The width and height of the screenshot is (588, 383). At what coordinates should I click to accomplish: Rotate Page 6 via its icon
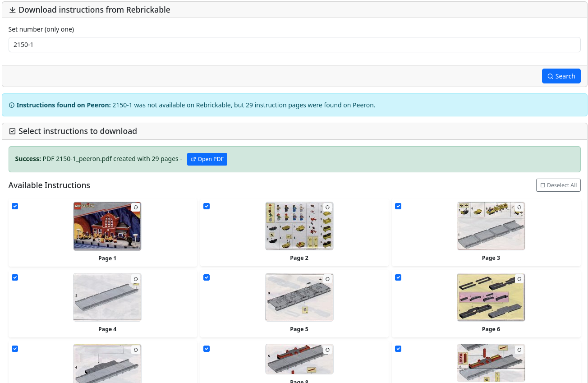pyautogui.click(x=519, y=279)
